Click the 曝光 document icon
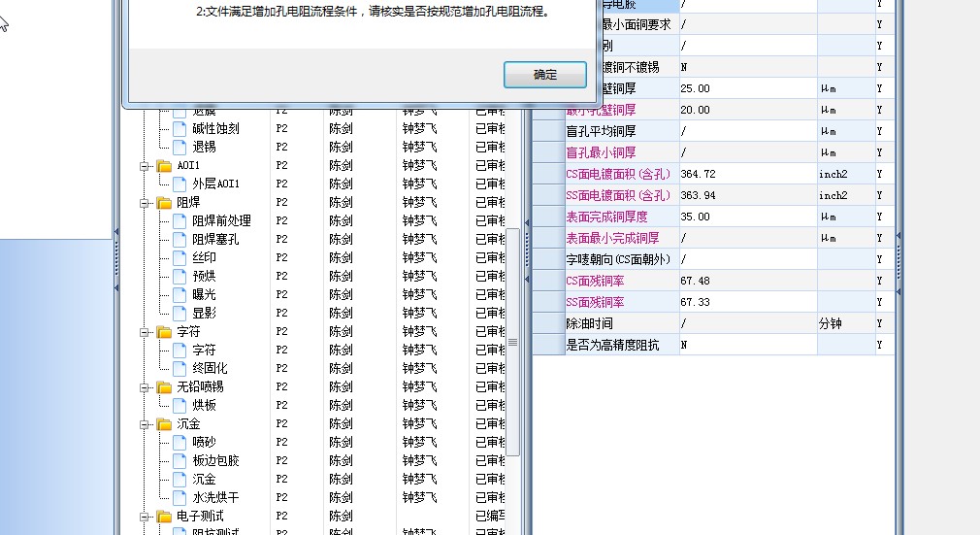The height and width of the screenshot is (535, 980). click(180, 295)
